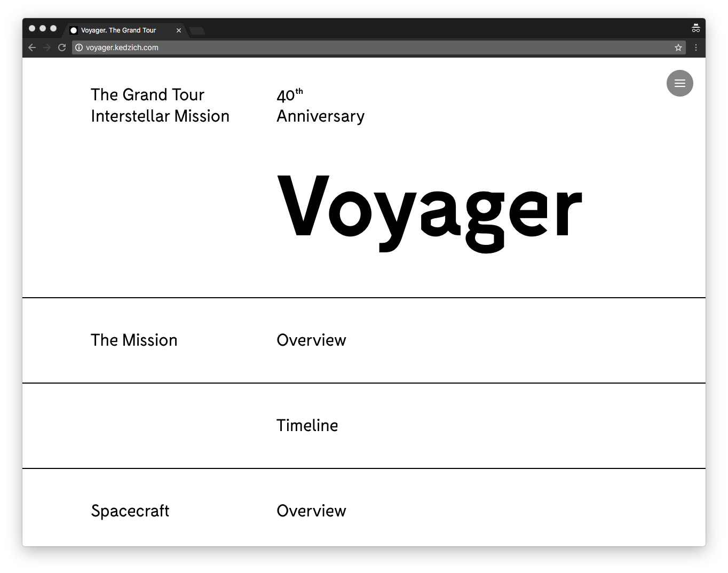
Task: Select the 'Voyager. The Grand Tour' tab
Action: coord(118,30)
